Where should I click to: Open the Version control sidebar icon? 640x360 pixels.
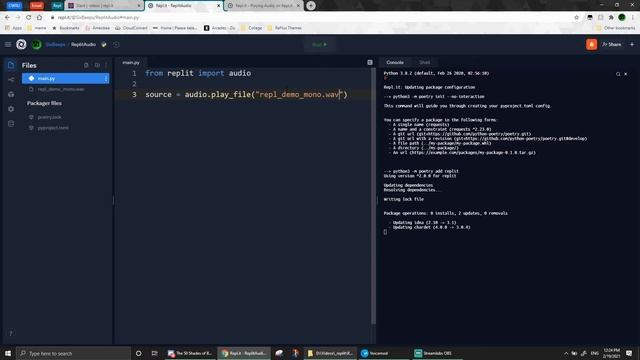(x=11, y=80)
